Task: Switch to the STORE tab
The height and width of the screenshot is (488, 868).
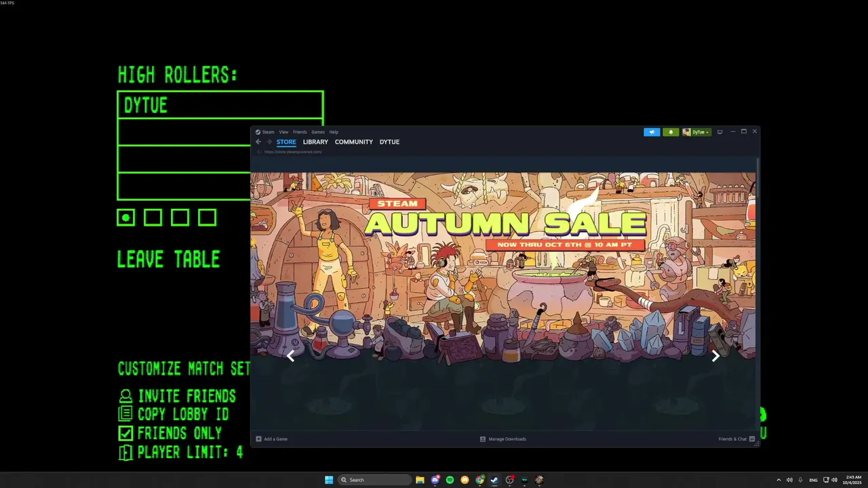Action: pos(286,142)
